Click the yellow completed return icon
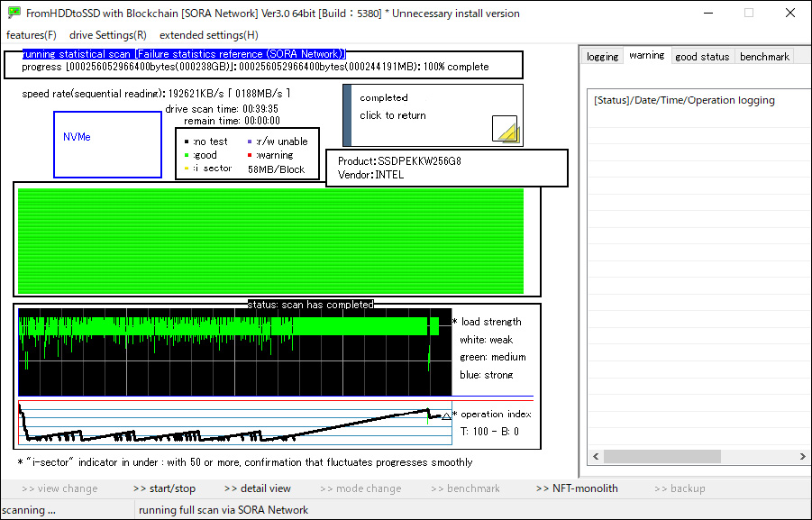812x520 pixels. pos(505,129)
